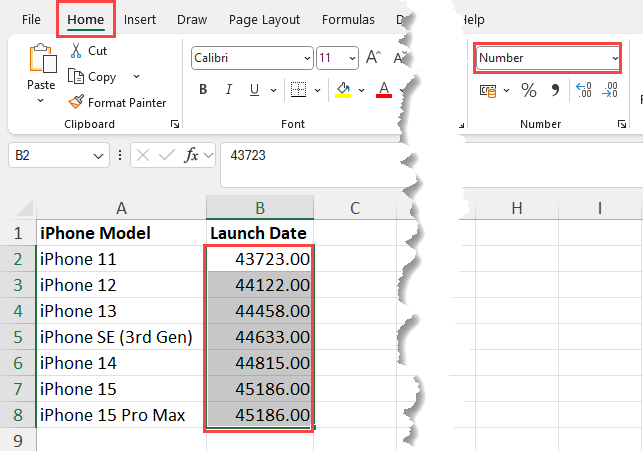Select the iPhone Model header cell
The width and height of the screenshot is (643, 451).
tap(121, 233)
